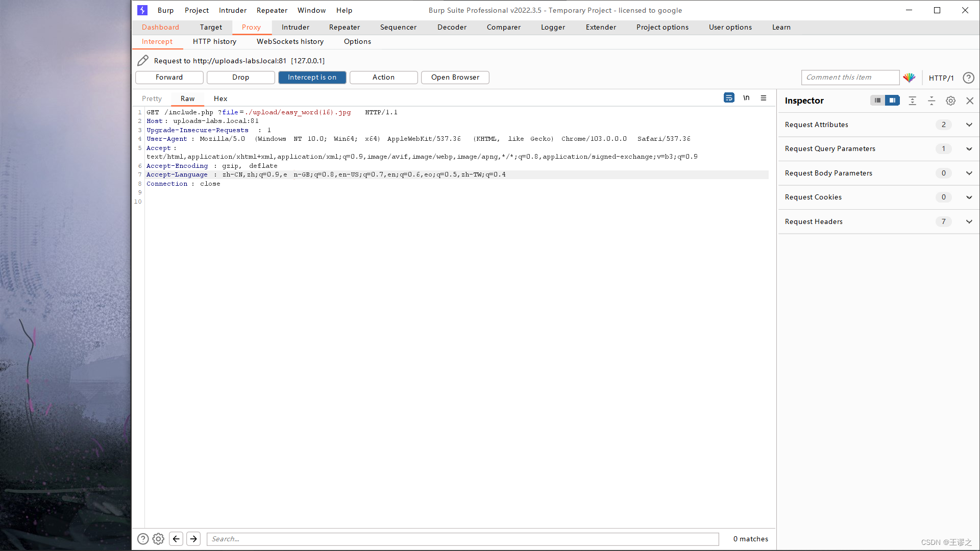
Task: Drop the intercepted request
Action: tap(240, 78)
